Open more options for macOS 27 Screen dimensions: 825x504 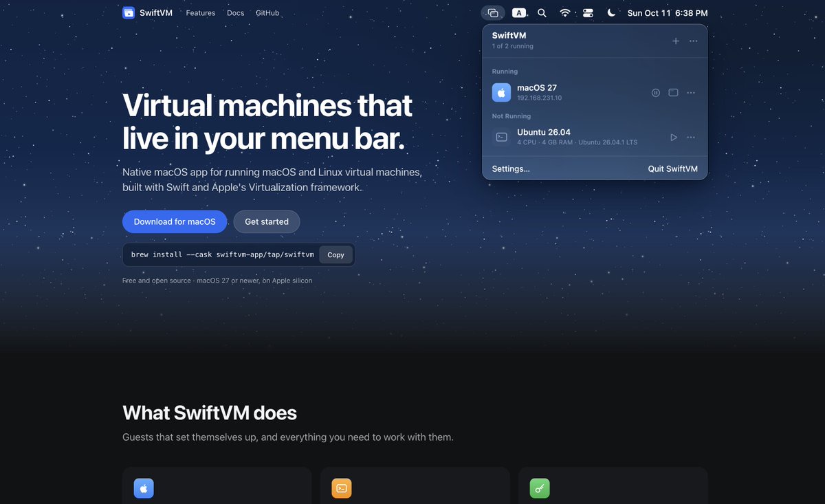[691, 93]
